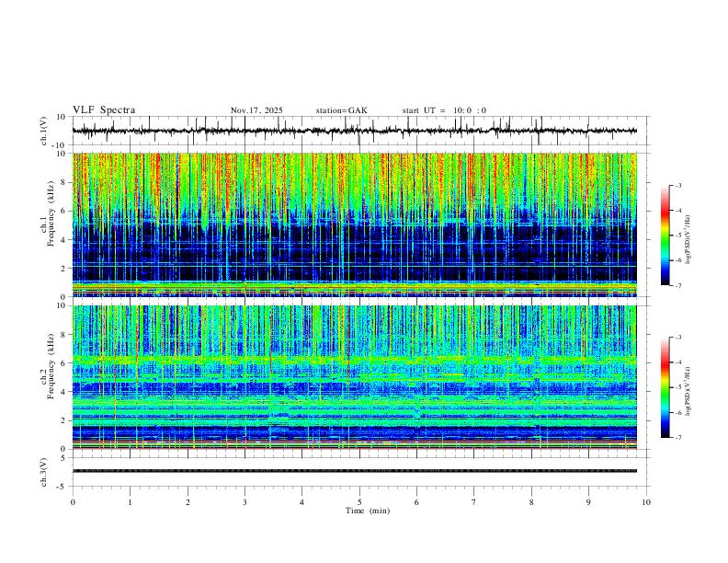728x563 pixels.
Task: Click the "ch.1(V)" waveform axis label
Action: [44, 131]
